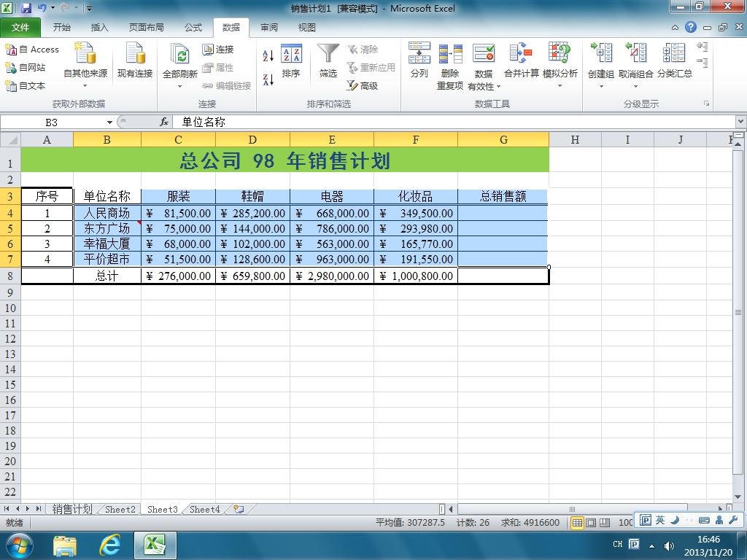Click in the formula bar input
747x560 pixels.
pyautogui.click(x=452, y=122)
